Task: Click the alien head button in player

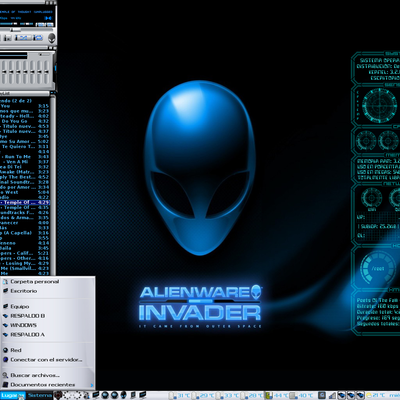Action: pyautogui.click(x=51, y=38)
